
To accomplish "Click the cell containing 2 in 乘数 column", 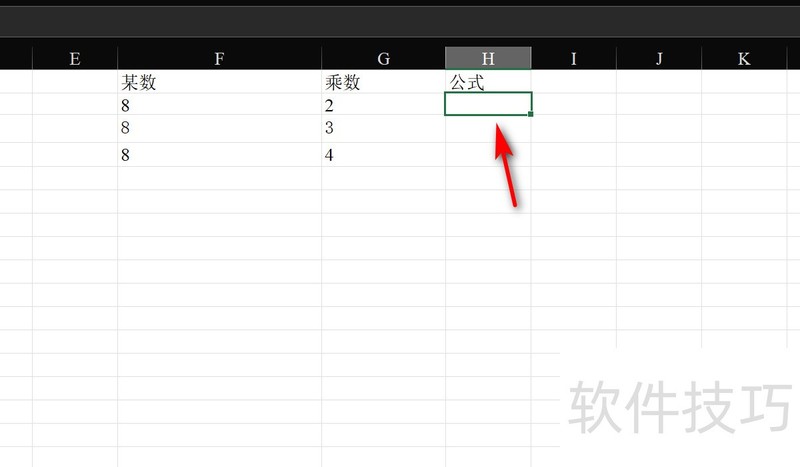I will pos(383,104).
